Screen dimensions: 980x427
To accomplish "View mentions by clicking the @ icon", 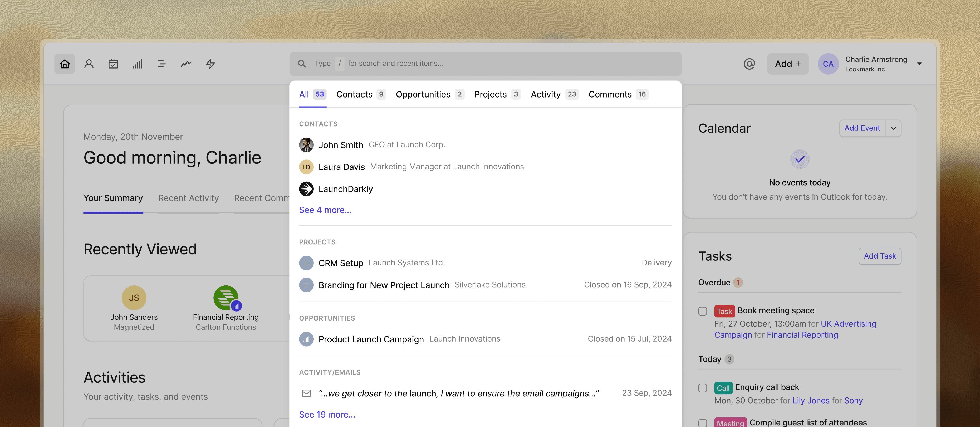I will [x=749, y=64].
